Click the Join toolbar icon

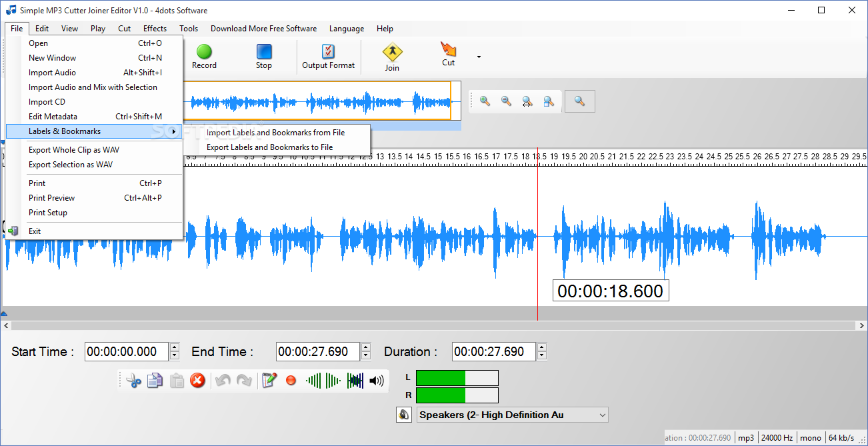click(x=392, y=57)
